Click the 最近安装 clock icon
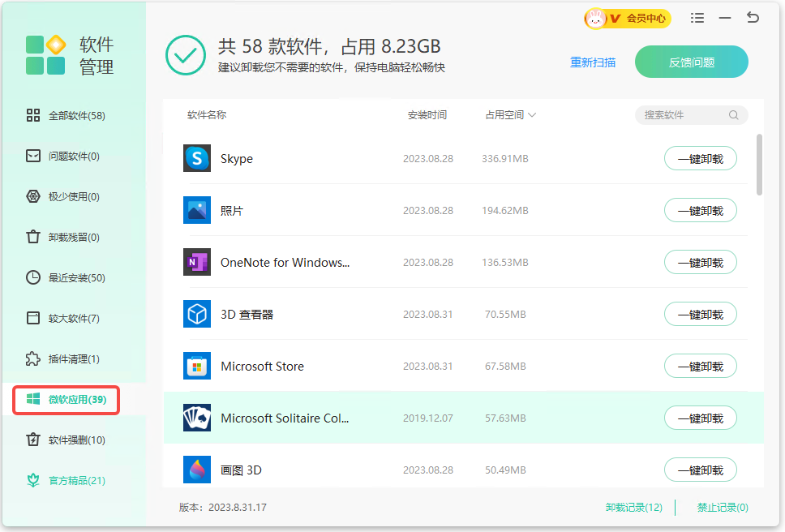Viewport: 785px width, 532px height. [x=33, y=277]
